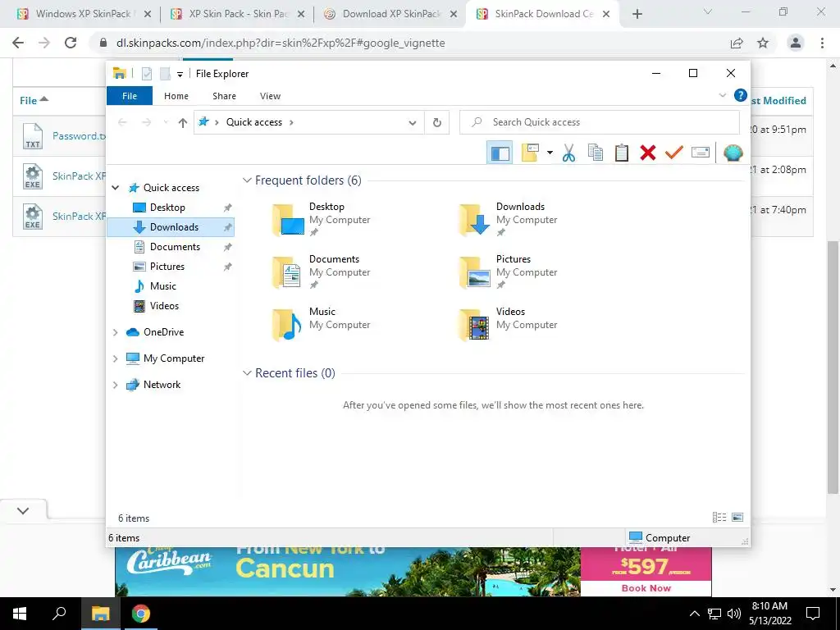Click the Up one level arrow

pyautogui.click(x=183, y=123)
